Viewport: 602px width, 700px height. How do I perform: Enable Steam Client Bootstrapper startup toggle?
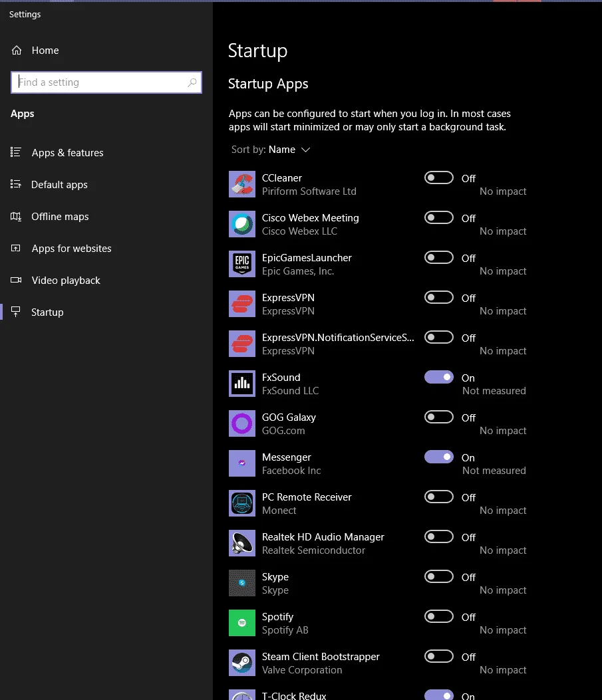(438, 656)
